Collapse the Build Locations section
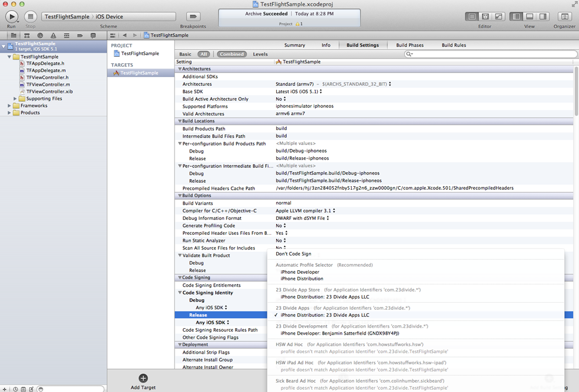 click(x=180, y=121)
